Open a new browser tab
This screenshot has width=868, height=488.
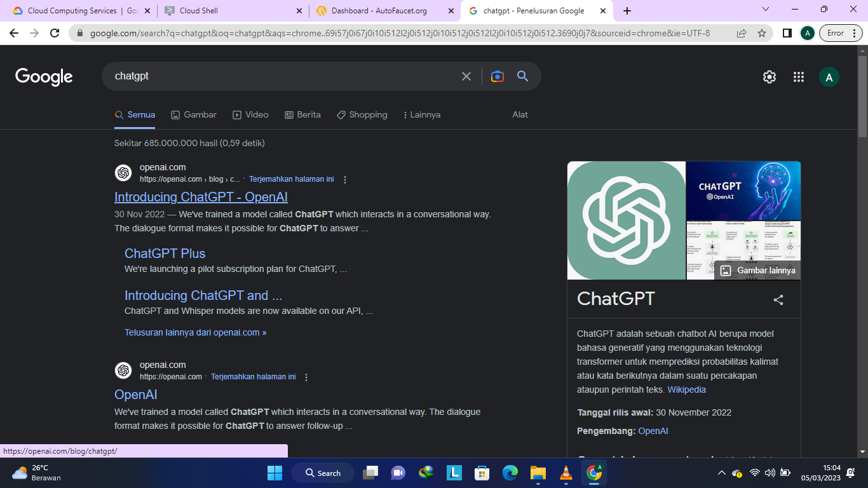point(627,11)
